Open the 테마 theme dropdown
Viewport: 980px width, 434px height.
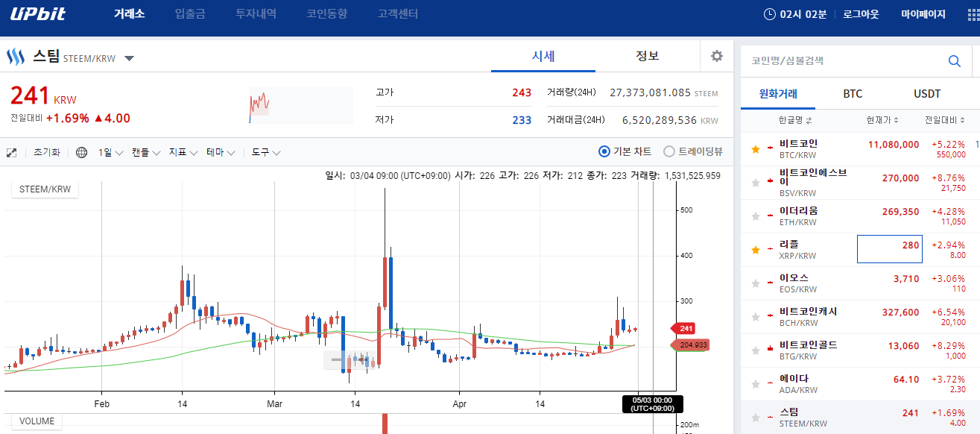pos(221,152)
